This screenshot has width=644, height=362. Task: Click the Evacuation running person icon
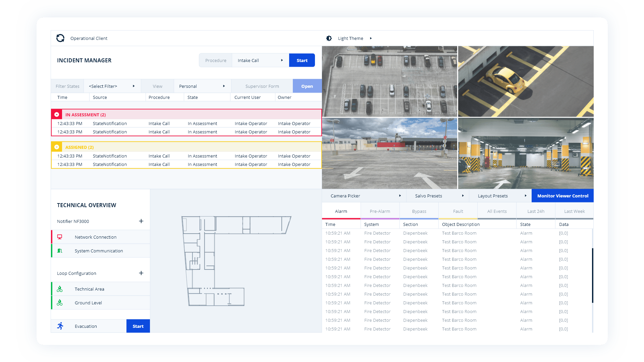click(60, 326)
